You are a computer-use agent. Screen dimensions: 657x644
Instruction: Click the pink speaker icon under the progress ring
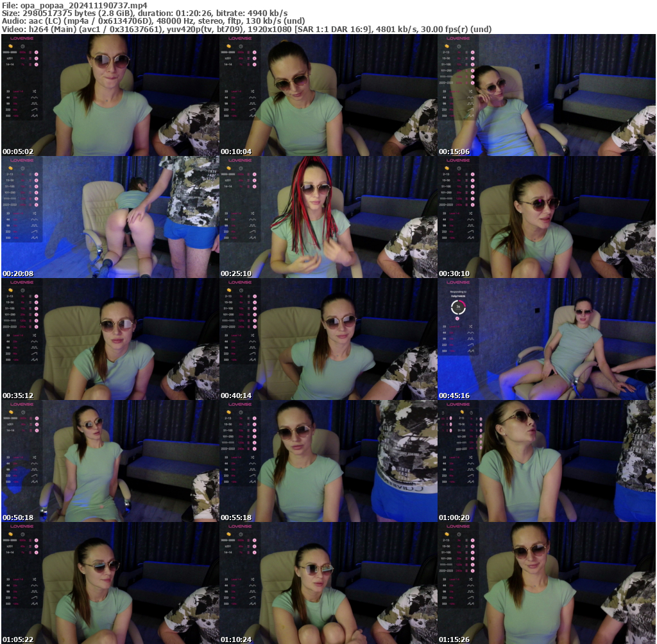coord(457,318)
